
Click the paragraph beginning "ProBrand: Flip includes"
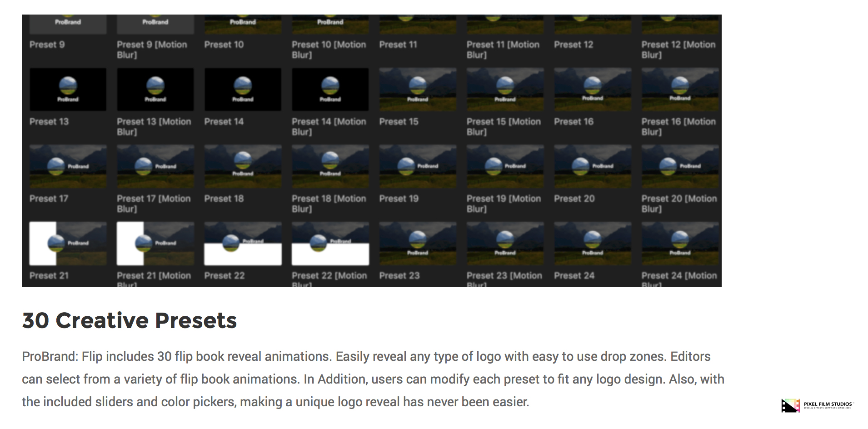click(373, 379)
